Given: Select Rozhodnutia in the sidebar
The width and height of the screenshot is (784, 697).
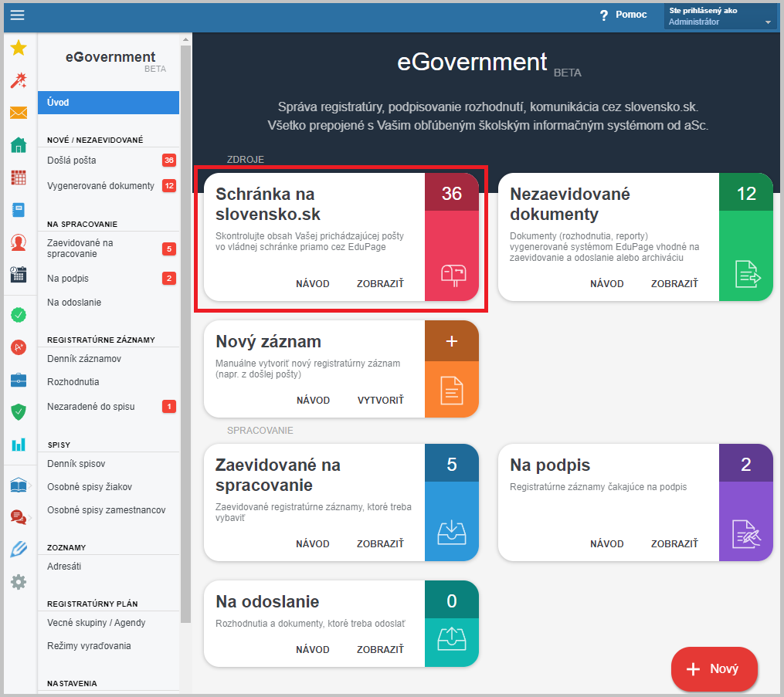Looking at the screenshot, I should 108,382.
